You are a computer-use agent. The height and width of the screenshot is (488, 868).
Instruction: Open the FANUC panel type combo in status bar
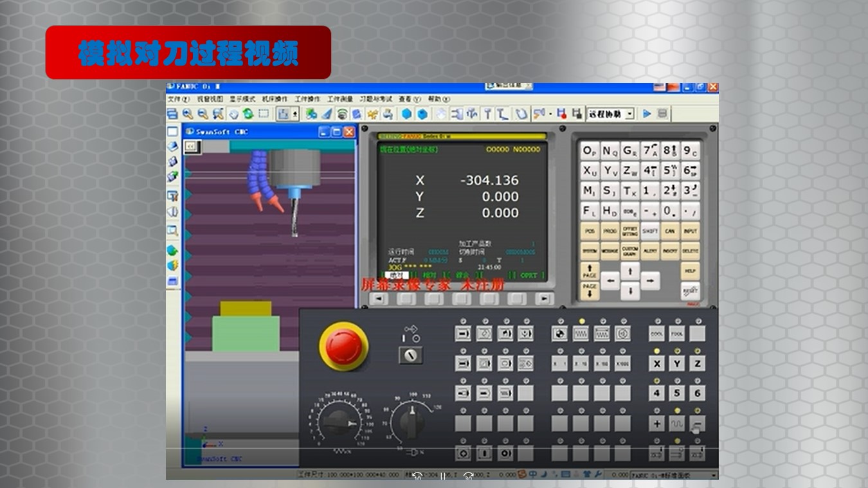tap(674, 474)
